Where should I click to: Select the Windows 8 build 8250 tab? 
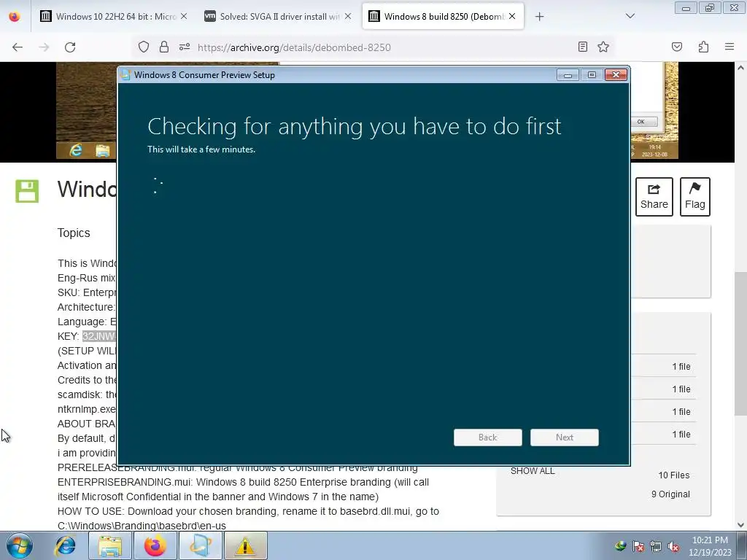coord(443,17)
